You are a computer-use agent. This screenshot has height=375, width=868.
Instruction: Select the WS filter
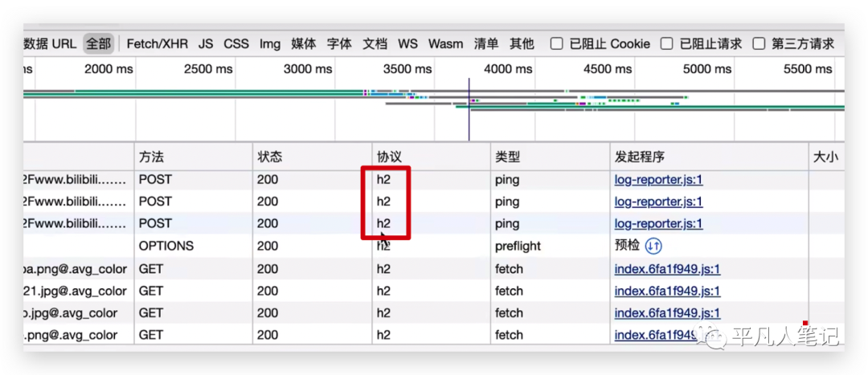click(408, 44)
